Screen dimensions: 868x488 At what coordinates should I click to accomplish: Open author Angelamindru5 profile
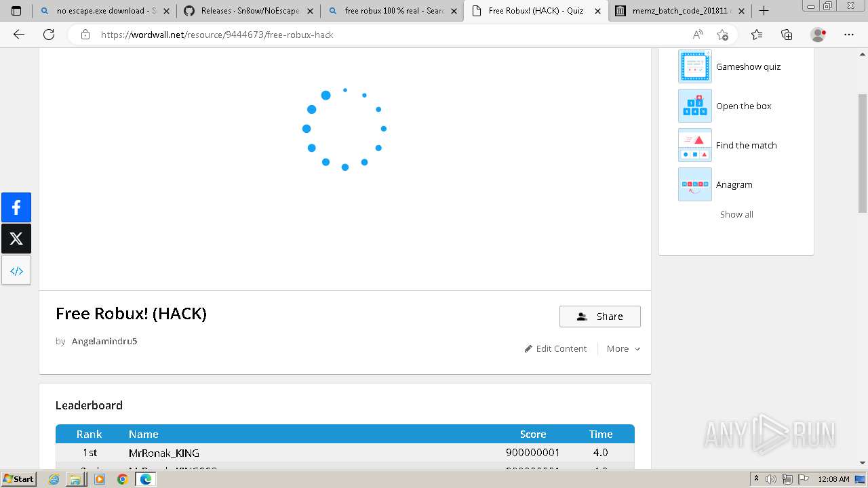coord(104,341)
